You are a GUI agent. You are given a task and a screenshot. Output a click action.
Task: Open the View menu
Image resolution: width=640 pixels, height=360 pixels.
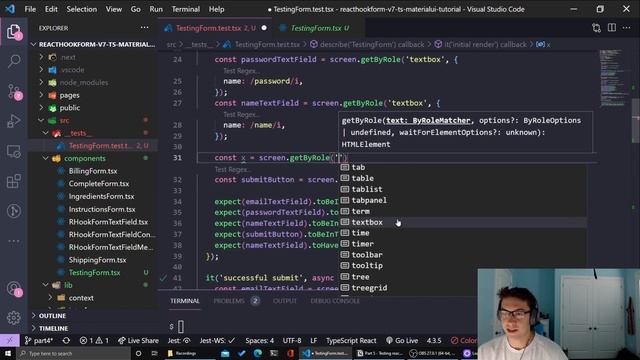click(113, 9)
